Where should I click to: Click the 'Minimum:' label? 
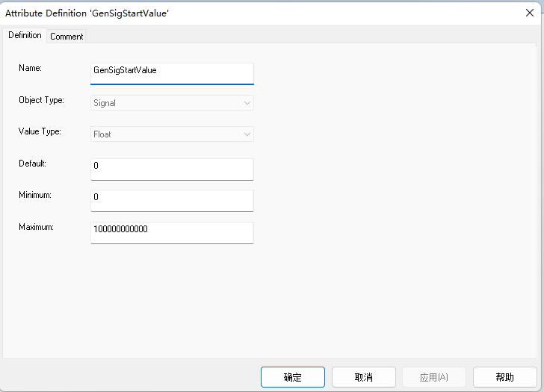click(x=35, y=195)
